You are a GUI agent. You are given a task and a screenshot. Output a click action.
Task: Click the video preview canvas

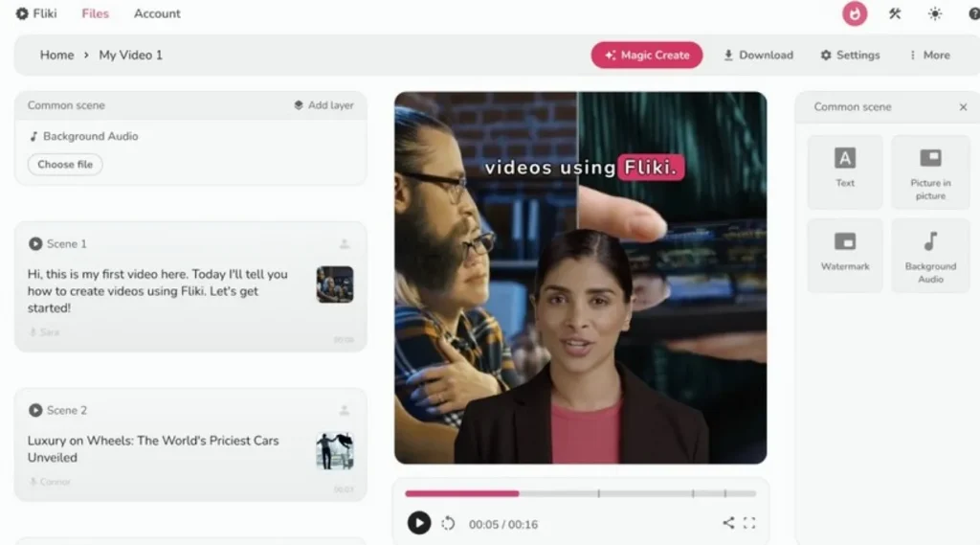581,278
